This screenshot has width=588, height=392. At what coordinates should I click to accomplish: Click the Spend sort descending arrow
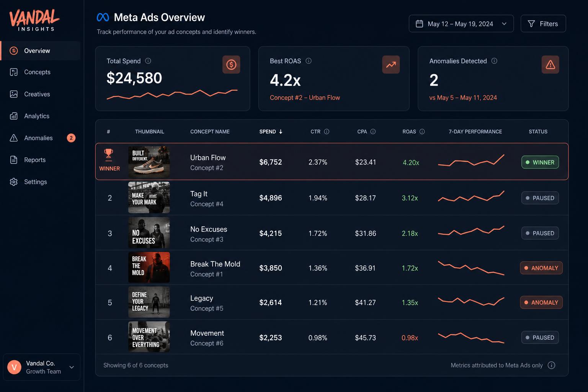[281, 132]
